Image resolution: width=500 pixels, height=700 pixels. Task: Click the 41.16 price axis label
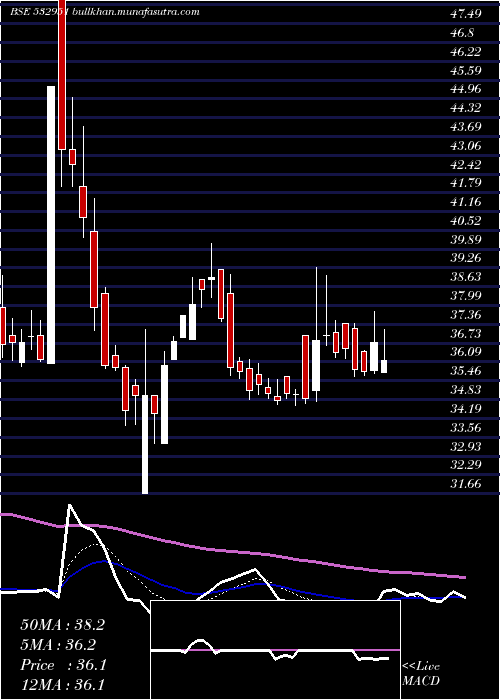[466, 202]
